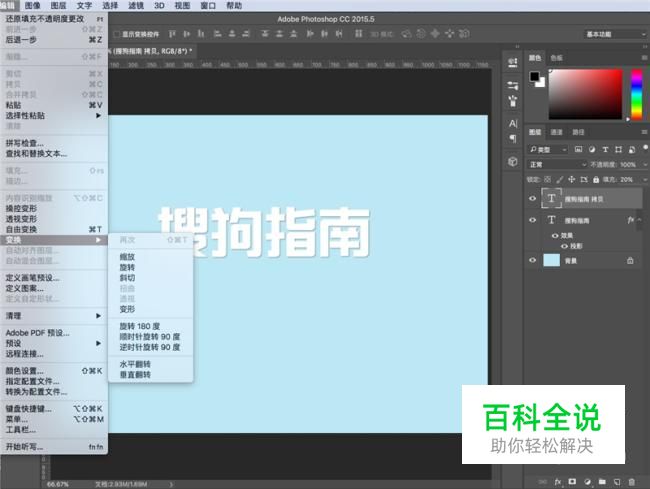Choose 垂直翻转 from submenu
This screenshot has height=489, width=650.
tap(150, 375)
